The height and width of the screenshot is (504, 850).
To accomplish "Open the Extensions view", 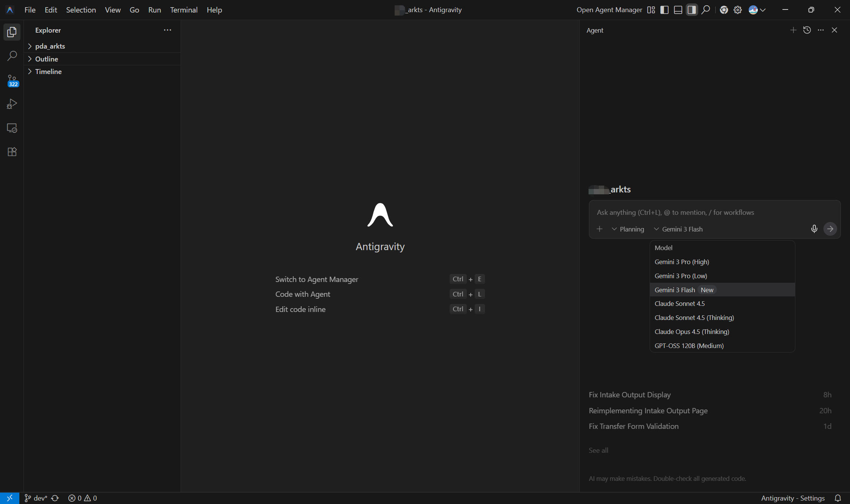I will [x=12, y=152].
